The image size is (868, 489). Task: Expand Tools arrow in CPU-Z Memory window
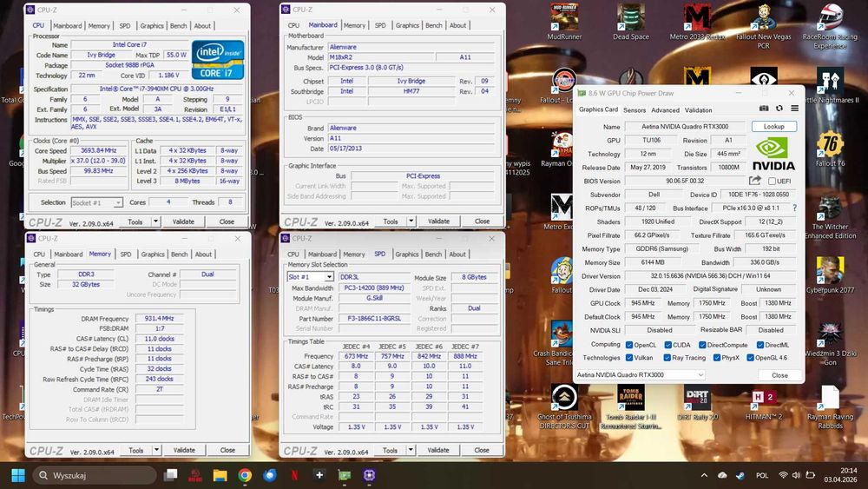156,450
